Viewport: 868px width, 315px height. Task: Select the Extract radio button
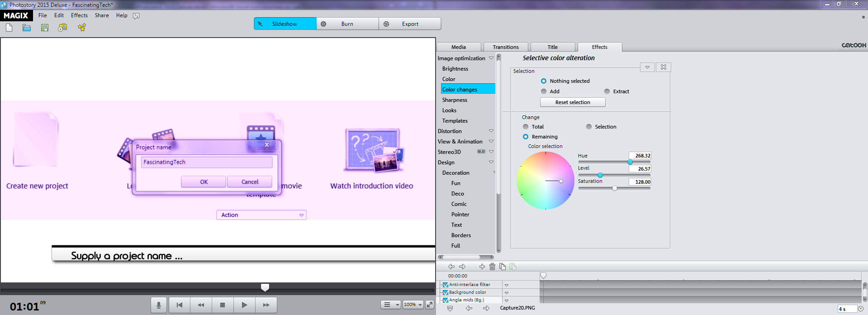click(607, 91)
